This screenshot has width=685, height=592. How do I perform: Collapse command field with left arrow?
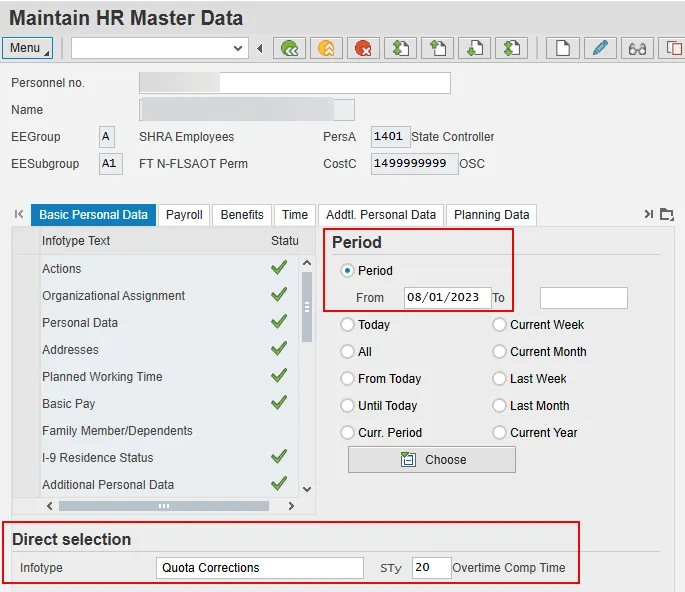point(260,48)
